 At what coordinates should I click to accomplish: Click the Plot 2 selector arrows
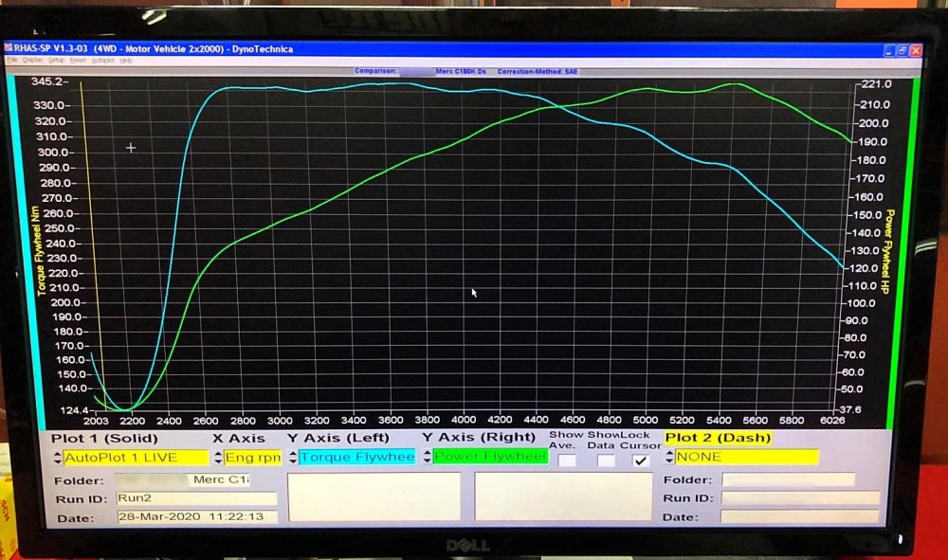669,457
